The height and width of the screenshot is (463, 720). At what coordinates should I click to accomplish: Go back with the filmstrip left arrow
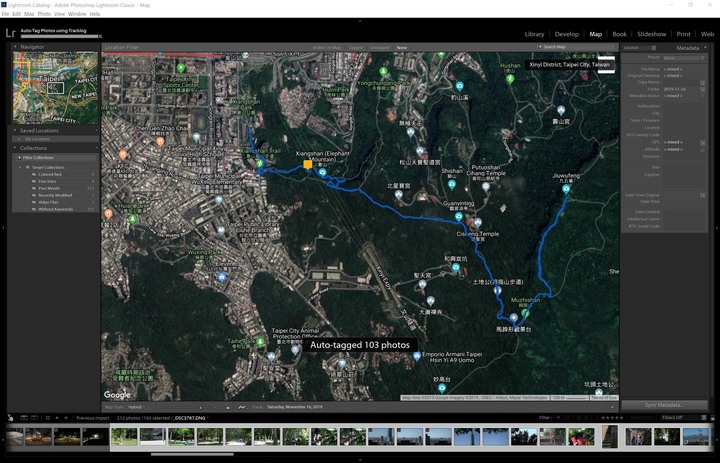coord(57,418)
